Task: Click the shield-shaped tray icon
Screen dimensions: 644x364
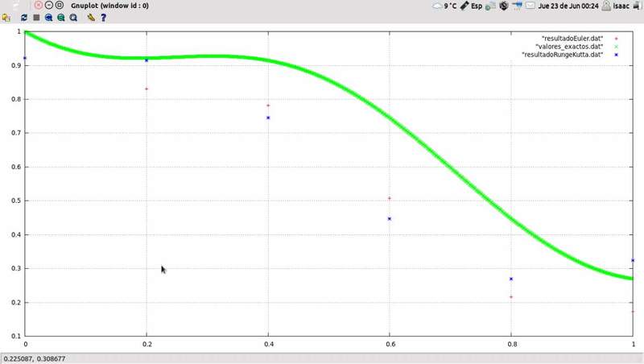Action: point(504,6)
